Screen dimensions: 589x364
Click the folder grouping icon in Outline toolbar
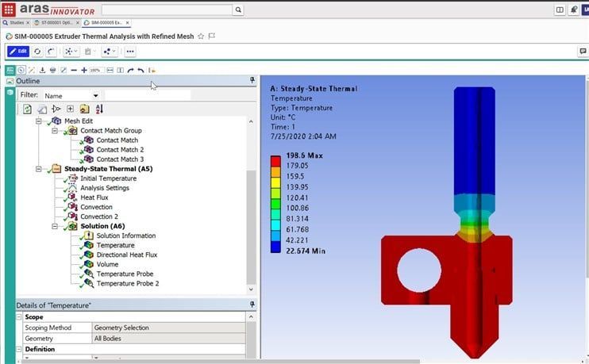(x=84, y=109)
